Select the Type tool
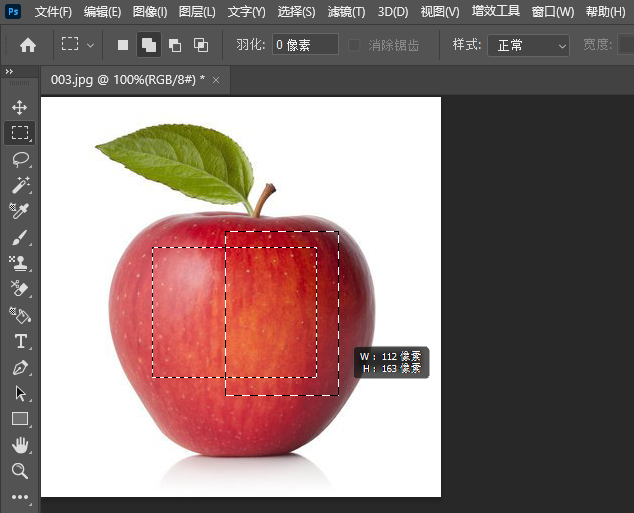The height and width of the screenshot is (513, 634). (x=20, y=341)
